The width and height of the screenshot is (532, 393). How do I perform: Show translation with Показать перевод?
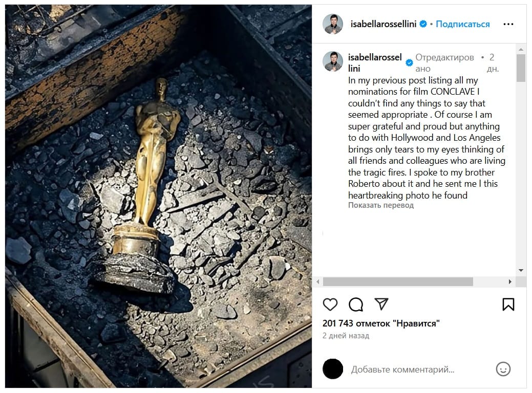pyautogui.click(x=380, y=205)
